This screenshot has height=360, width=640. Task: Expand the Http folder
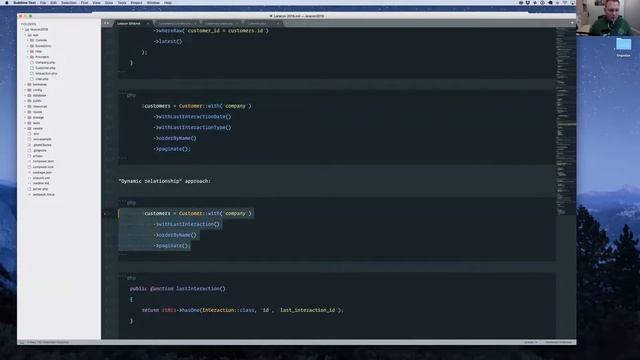(28, 51)
